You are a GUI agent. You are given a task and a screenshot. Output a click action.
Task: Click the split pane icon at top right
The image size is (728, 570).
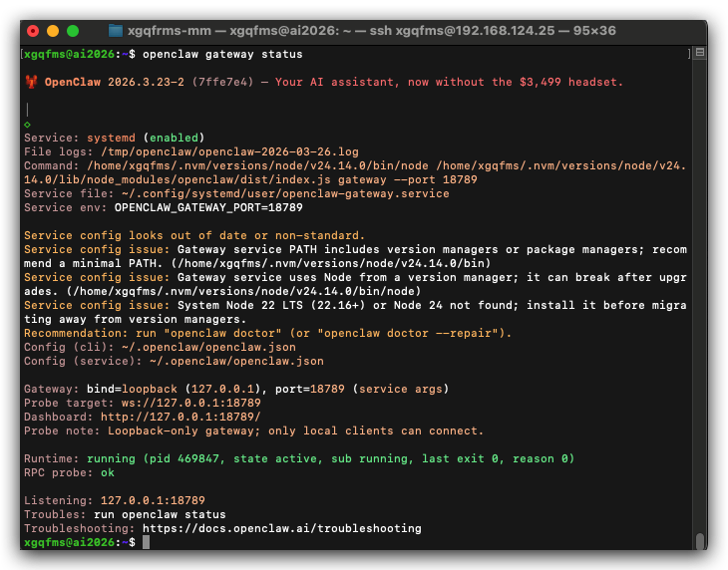(x=700, y=53)
